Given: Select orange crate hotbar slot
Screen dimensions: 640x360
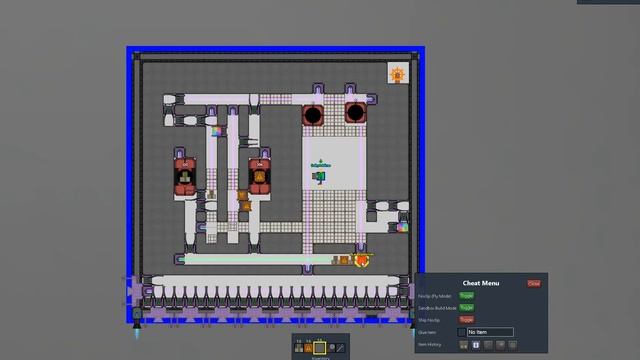Looking at the screenshot, I should pos(309,348).
